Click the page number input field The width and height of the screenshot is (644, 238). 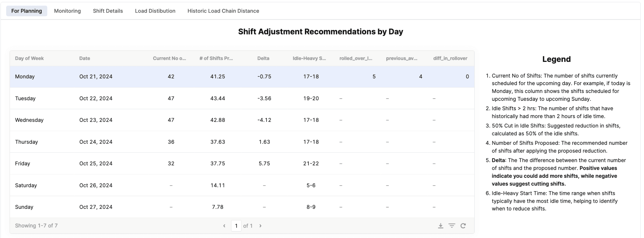pyautogui.click(x=236, y=226)
